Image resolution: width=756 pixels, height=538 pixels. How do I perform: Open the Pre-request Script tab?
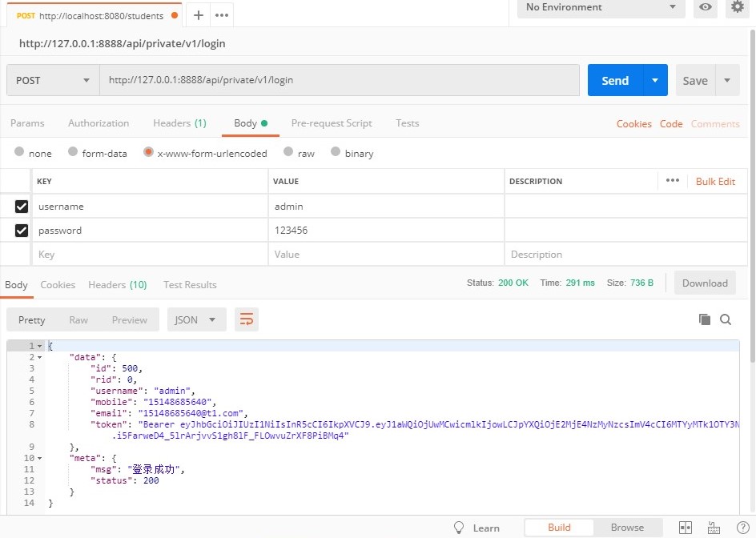(332, 123)
